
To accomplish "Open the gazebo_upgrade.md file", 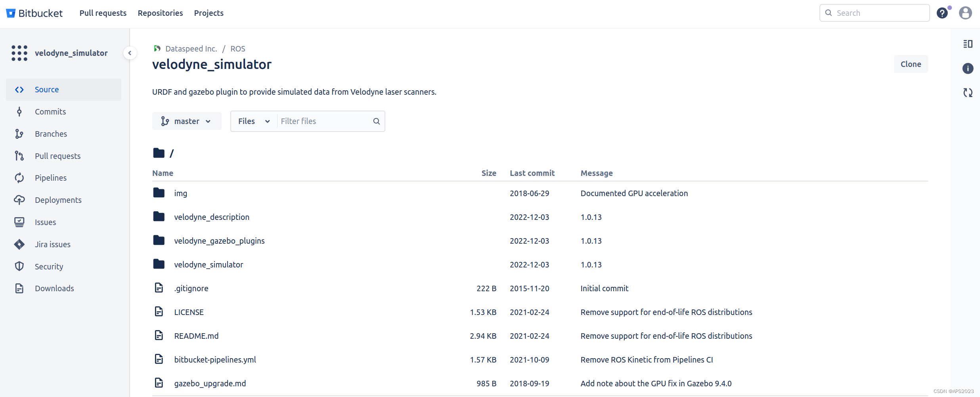I will 210,384.
